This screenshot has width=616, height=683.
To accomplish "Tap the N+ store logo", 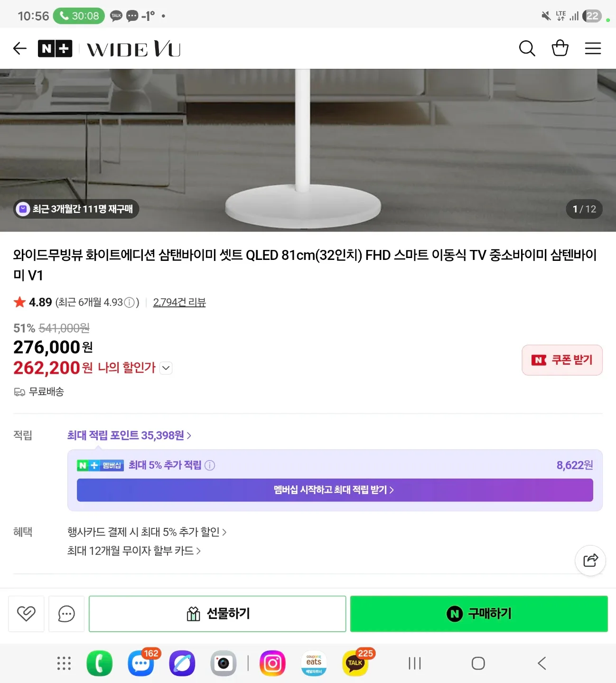I will pyautogui.click(x=55, y=48).
